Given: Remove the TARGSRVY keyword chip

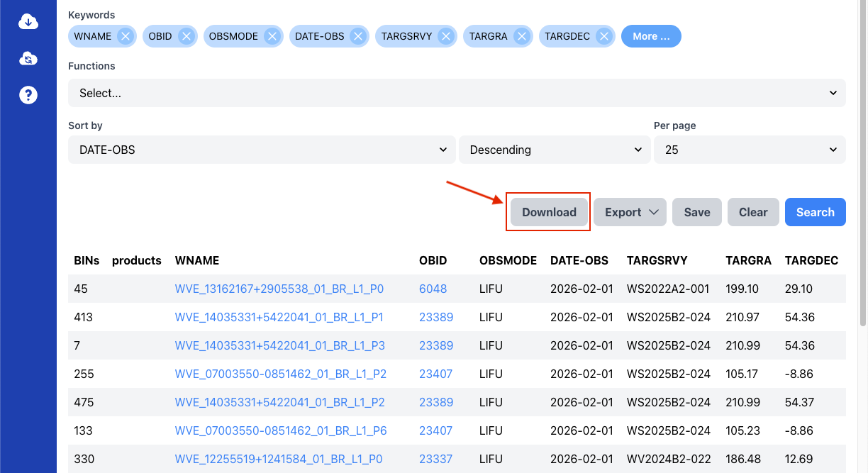Looking at the screenshot, I should 445,36.
